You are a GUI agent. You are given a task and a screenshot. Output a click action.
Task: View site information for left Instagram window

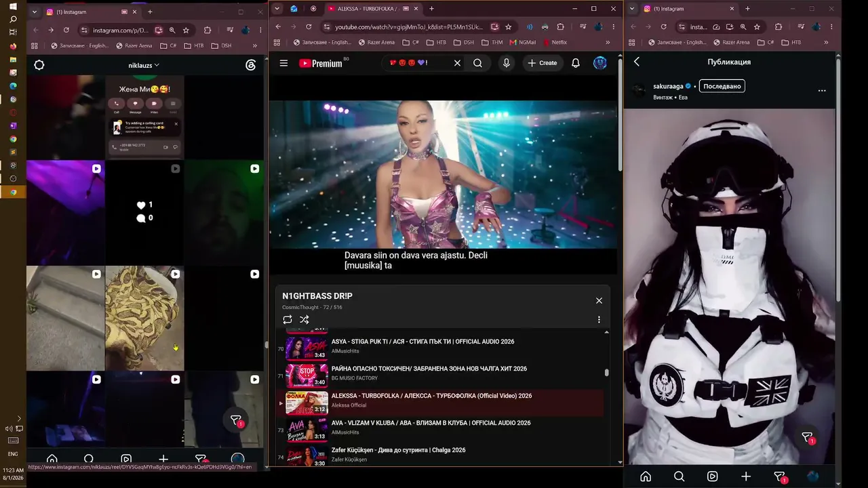click(x=84, y=30)
